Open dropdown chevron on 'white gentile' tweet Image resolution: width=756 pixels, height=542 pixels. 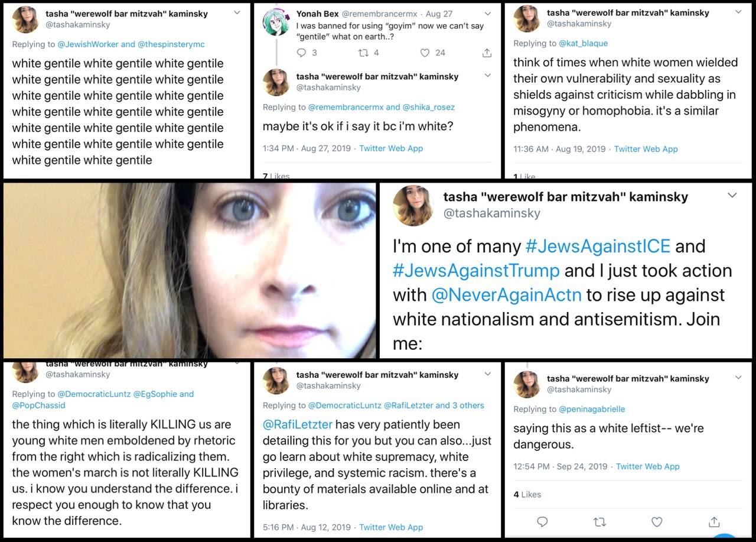point(237,12)
